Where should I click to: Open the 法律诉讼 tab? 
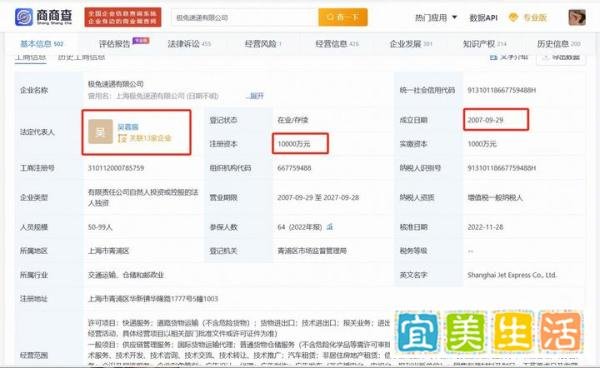pyautogui.click(x=189, y=44)
